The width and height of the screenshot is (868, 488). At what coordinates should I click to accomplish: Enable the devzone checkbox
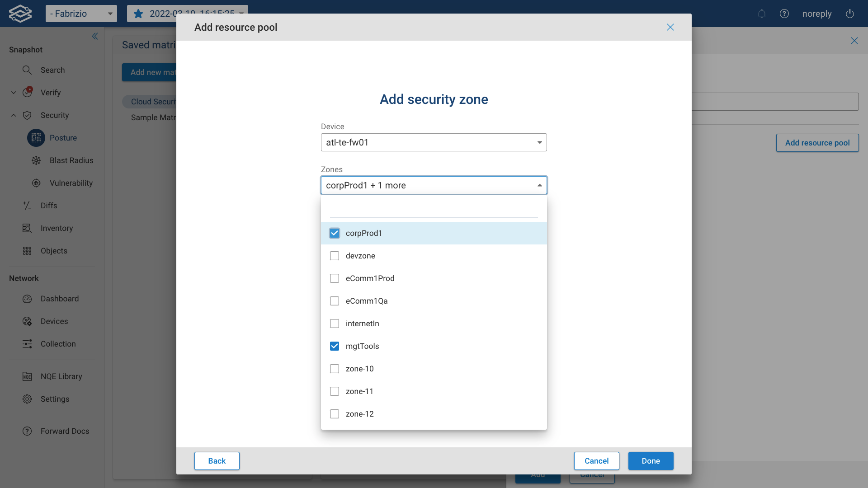tap(335, 255)
